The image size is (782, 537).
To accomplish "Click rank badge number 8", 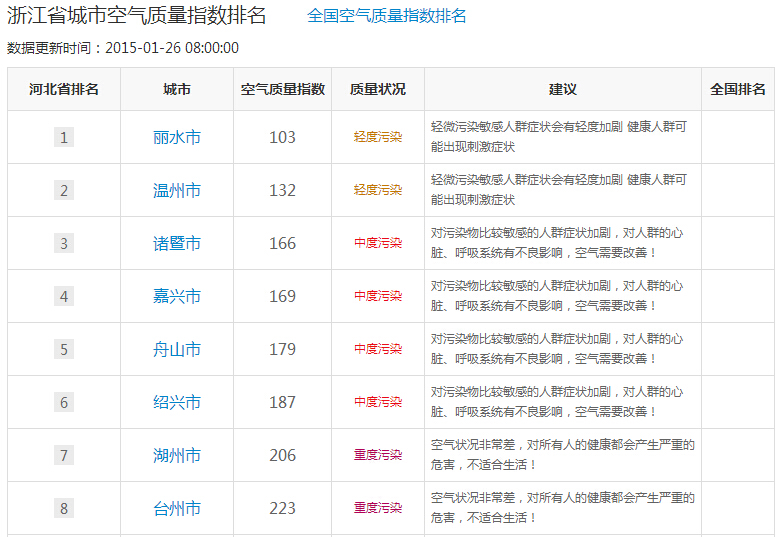I will pos(64,508).
